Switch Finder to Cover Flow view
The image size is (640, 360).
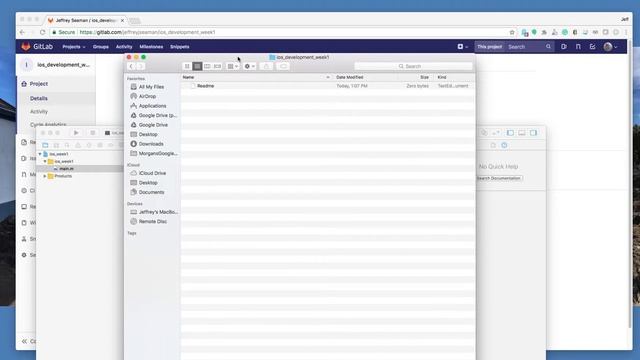click(217, 66)
